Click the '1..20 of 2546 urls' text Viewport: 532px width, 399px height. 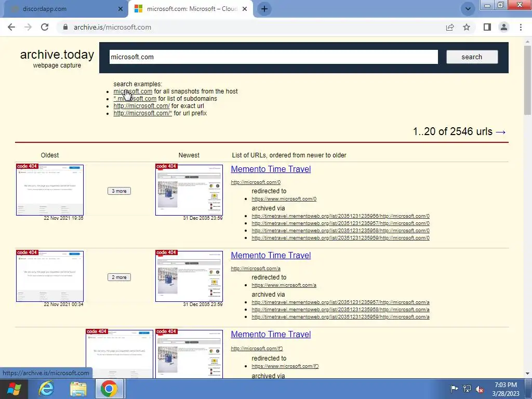click(453, 131)
